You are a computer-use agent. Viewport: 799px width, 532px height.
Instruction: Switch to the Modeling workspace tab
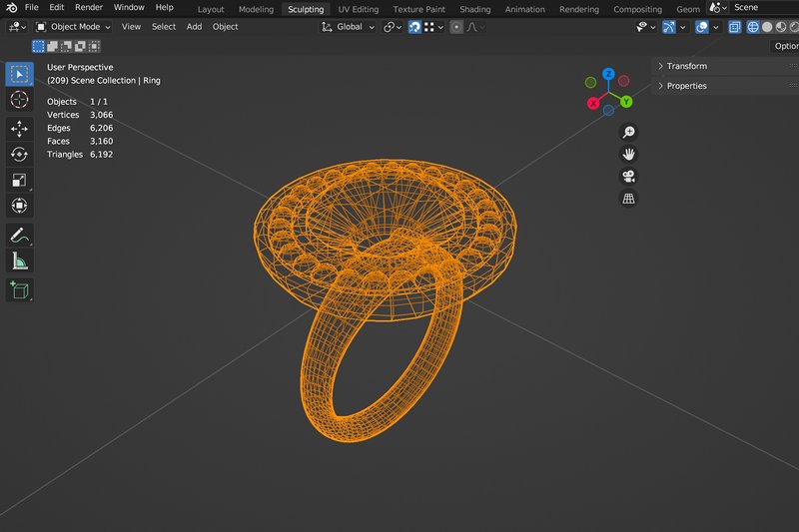pyautogui.click(x=256, y=9)
